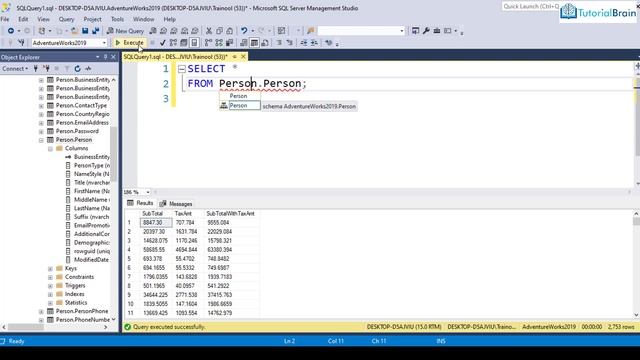Viewport: 640px width, 360px height.
Task: Click the Cut scissors icon
Action: pyautogui.click(x=209, y=31)
